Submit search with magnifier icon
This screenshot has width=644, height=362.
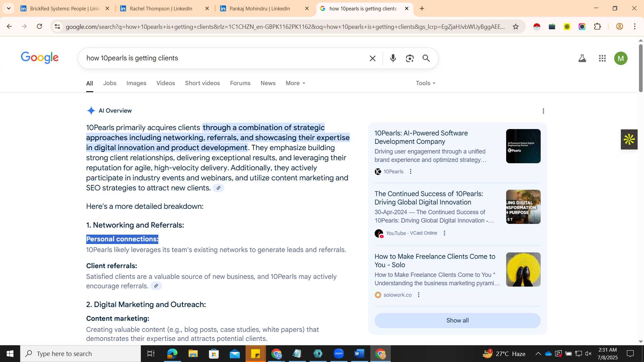pos(426,58)
